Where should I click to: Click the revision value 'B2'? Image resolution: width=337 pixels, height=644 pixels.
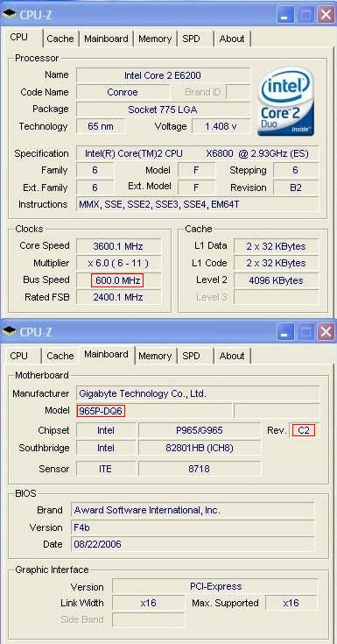pos(296,188)
